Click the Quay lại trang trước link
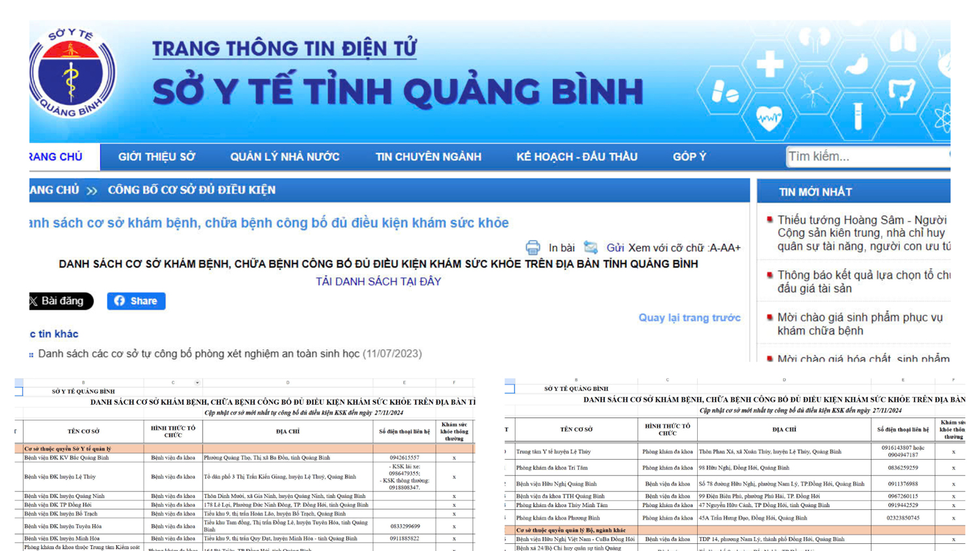Screen dimensions: 980x551 coord(689,318)
